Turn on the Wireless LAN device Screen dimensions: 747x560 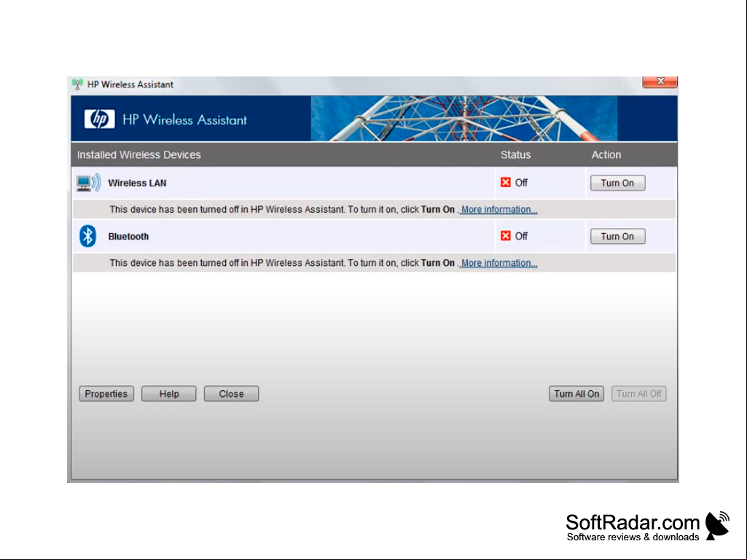[617, 183]
